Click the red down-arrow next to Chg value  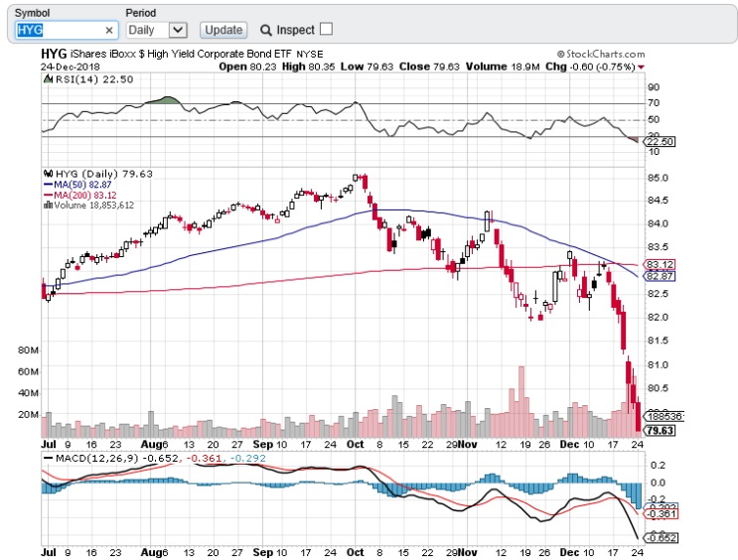tap(641, 68)
